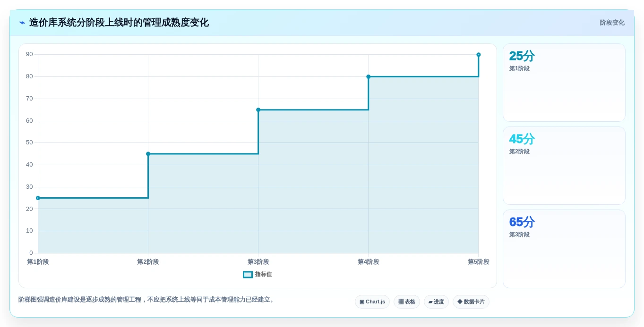Select the Chart.js tag button
This screenshot has width=644, height=327.
click(x=372, y=302)
